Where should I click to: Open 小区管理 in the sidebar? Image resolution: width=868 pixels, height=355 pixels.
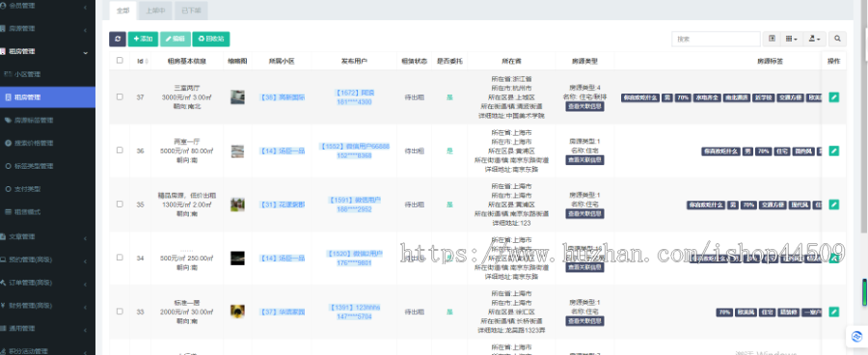(x=47, y=74)
